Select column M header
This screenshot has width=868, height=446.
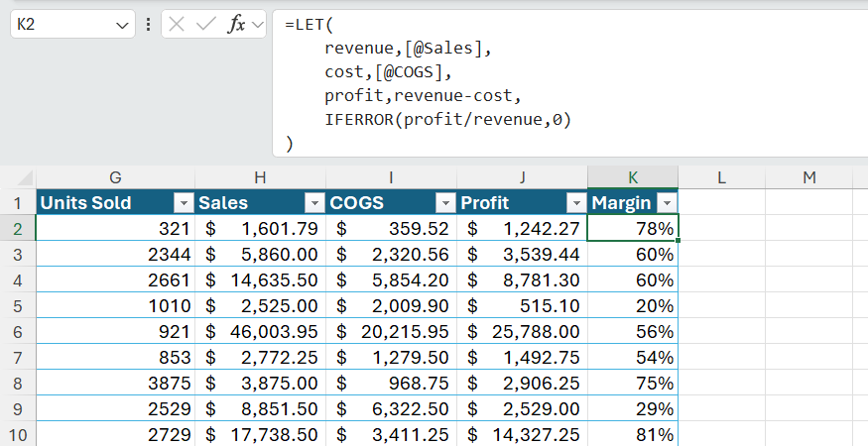809,177
